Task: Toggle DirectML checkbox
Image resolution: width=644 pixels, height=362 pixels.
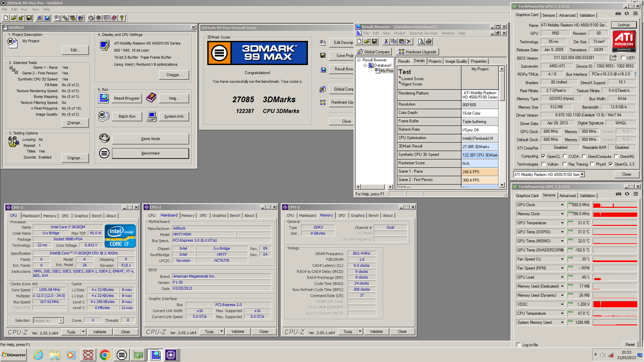Action: [616, 157]
